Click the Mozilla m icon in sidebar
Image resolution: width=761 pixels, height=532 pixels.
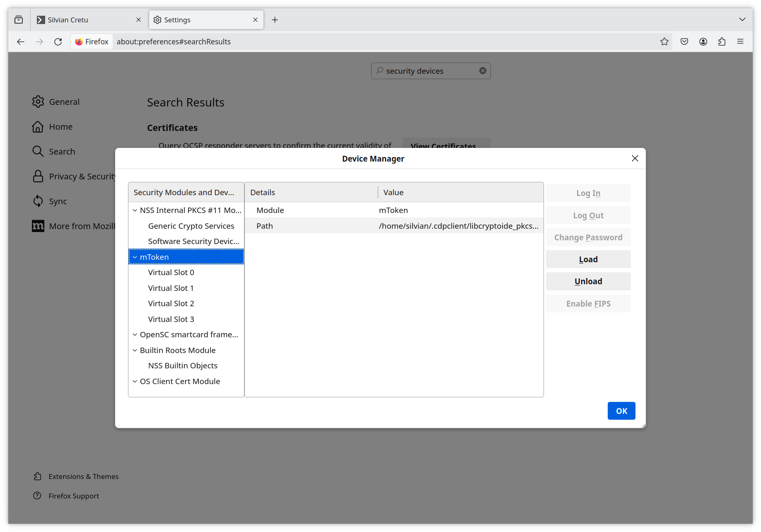(x=38, y=226)
